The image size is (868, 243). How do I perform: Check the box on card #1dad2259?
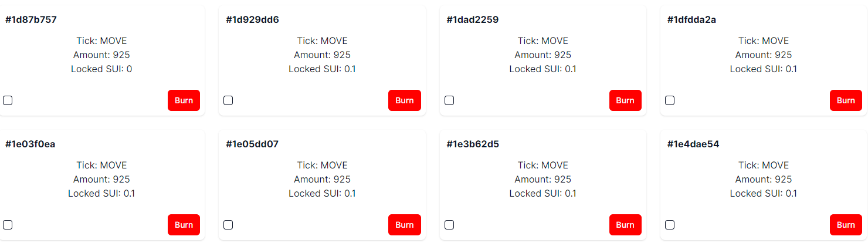point(449,100)
